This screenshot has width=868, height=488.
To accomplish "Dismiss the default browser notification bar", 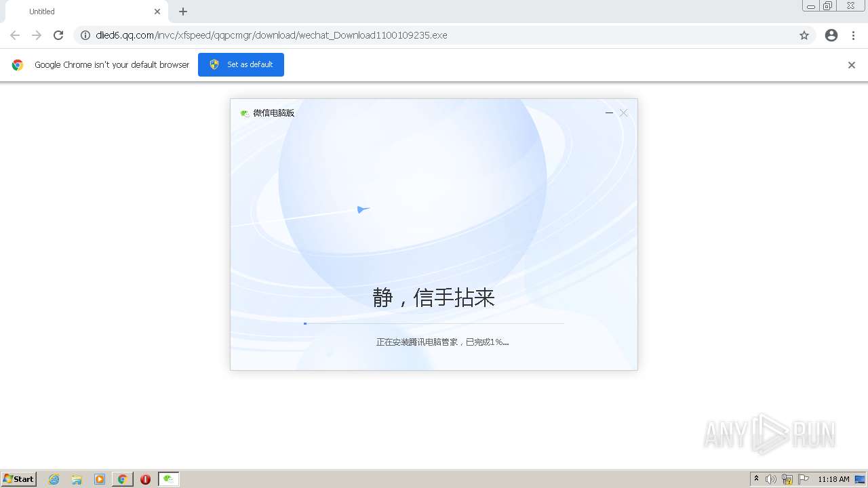I will [852, 65].
